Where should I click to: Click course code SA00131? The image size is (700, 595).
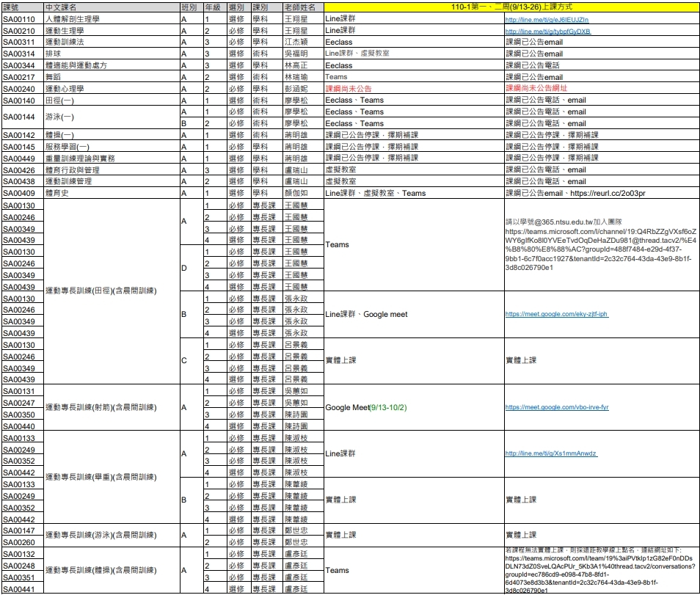[x=19, y=392]
